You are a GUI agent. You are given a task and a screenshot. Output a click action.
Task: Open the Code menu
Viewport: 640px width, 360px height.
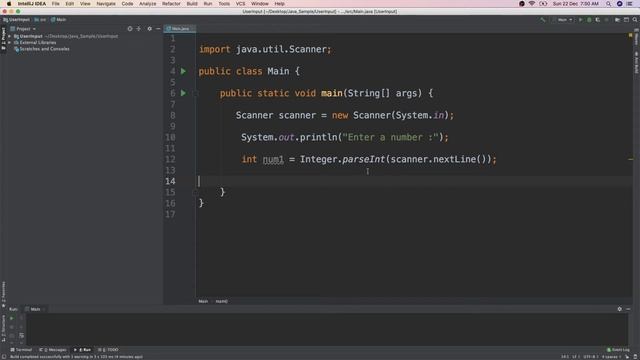click(x=127, y=4)
